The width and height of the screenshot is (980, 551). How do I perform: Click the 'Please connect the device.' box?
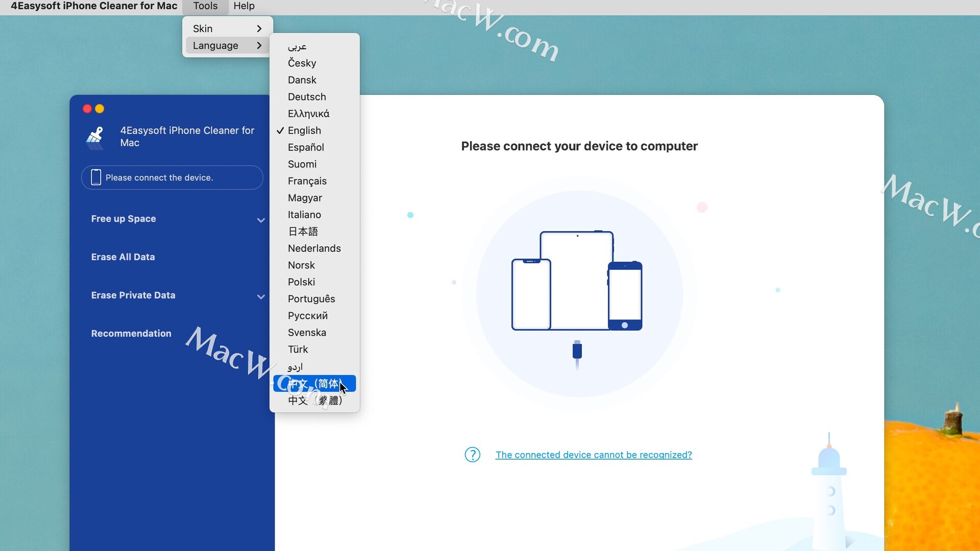point(172,178)
